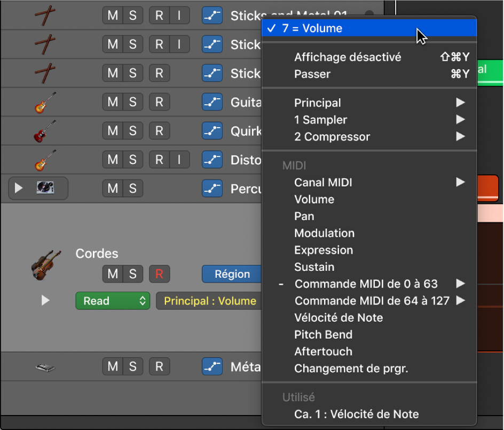Solo the Quirk track

133,131
